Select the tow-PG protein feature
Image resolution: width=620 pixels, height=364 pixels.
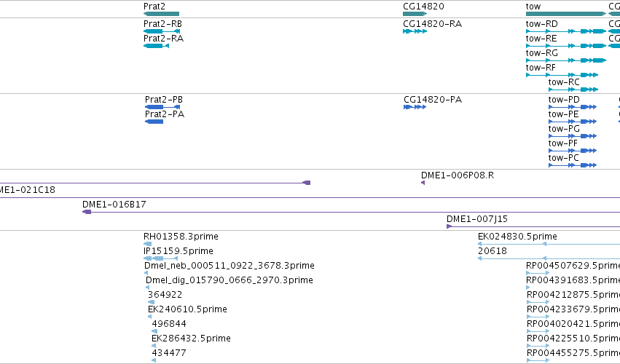pos(573,136)
